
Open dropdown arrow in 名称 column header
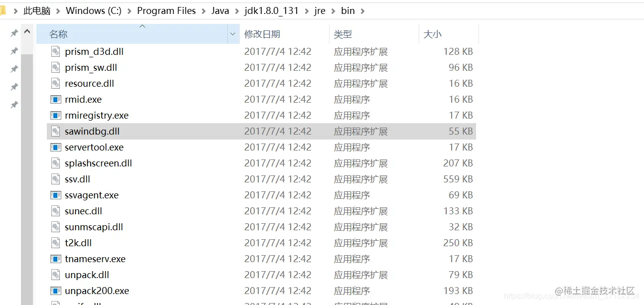[x=233, y=34]
